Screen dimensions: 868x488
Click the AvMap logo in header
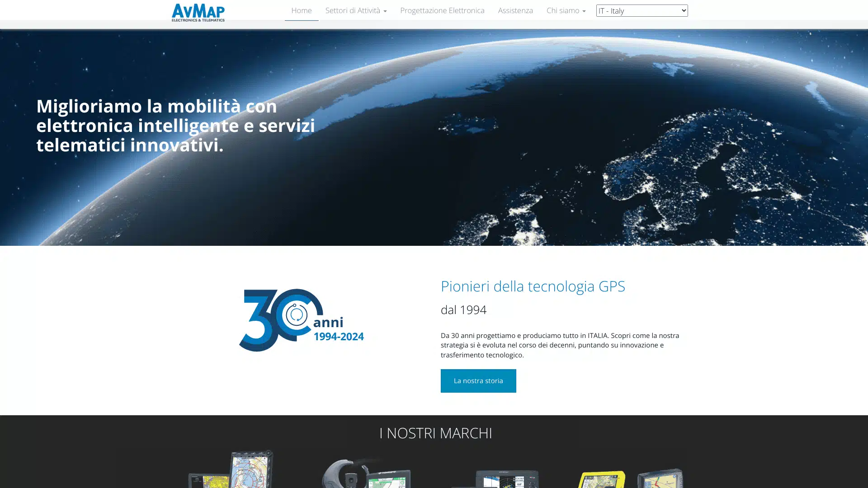click(x=198, y=12)
